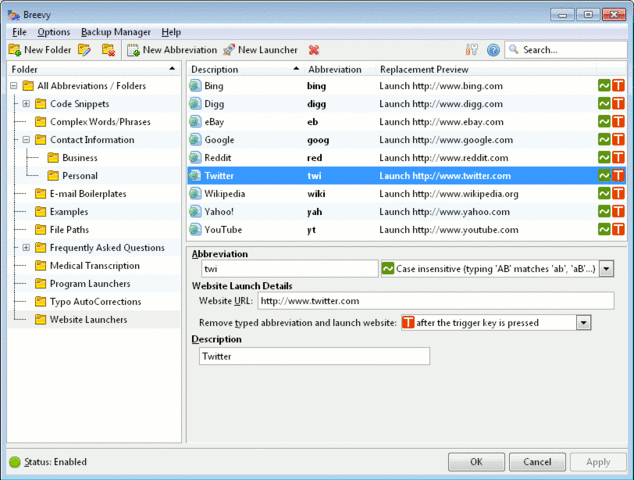This screenshot has width=634, height=480.
Task: Click the orange T trigger icon in Bing row
Action: pyautogui.click(x=618, y=86)
